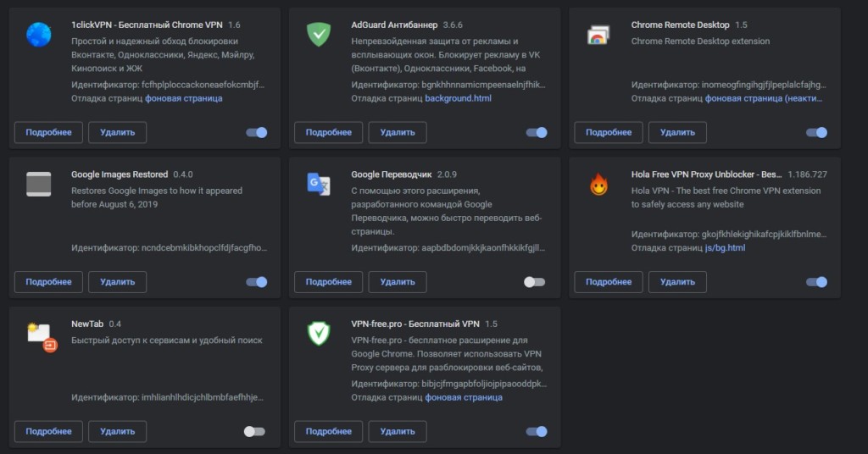Open Подробнее for Chrome Remote Desktop
This screenshot has width=868, height=454.
coord(609,133)
